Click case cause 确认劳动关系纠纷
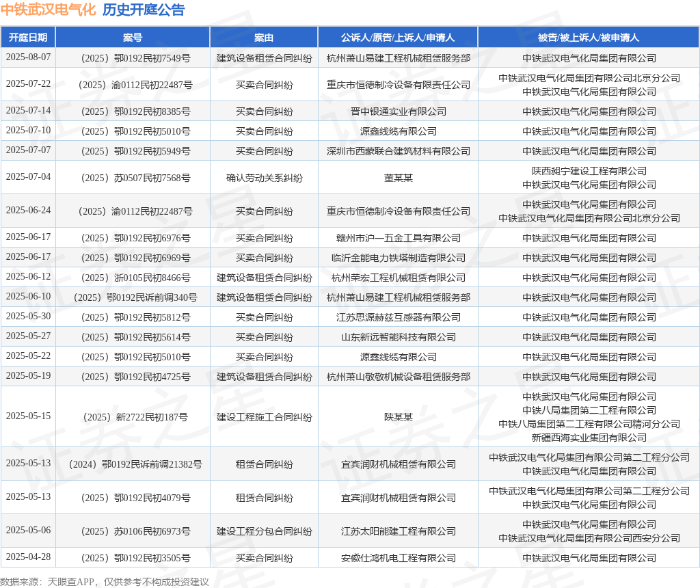The height and width of the screenshot is (588, 700). [x=264, y=178]
